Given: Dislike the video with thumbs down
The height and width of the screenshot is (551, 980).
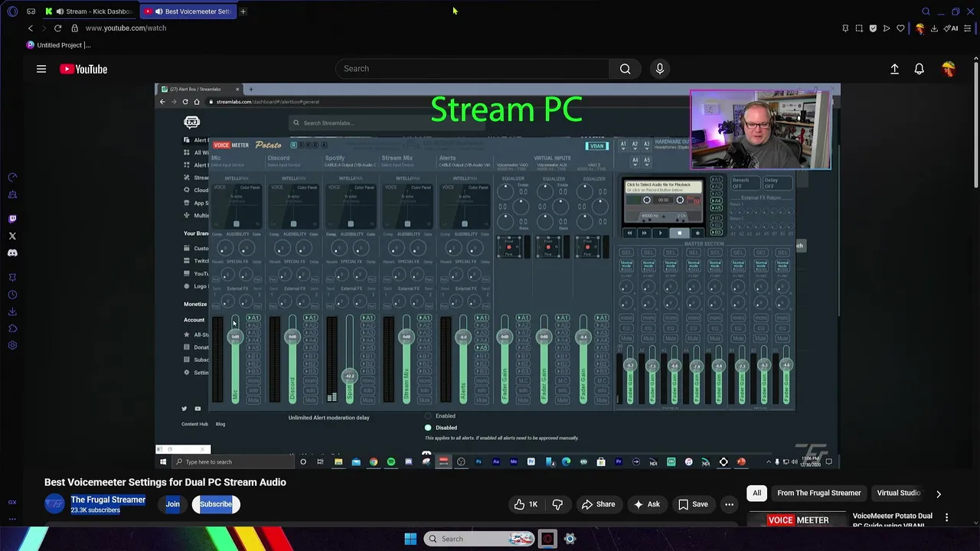Looking at the screenshot, I should [557, 504].
